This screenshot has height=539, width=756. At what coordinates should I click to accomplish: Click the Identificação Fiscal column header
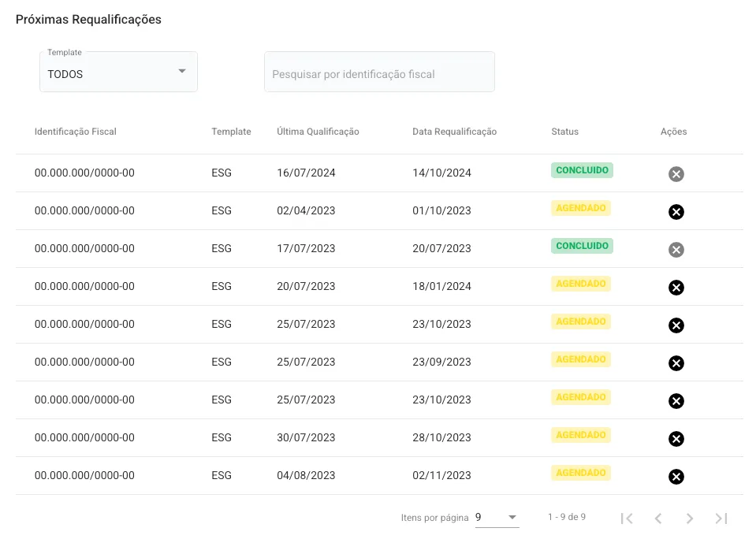click(x=76, y=132)
